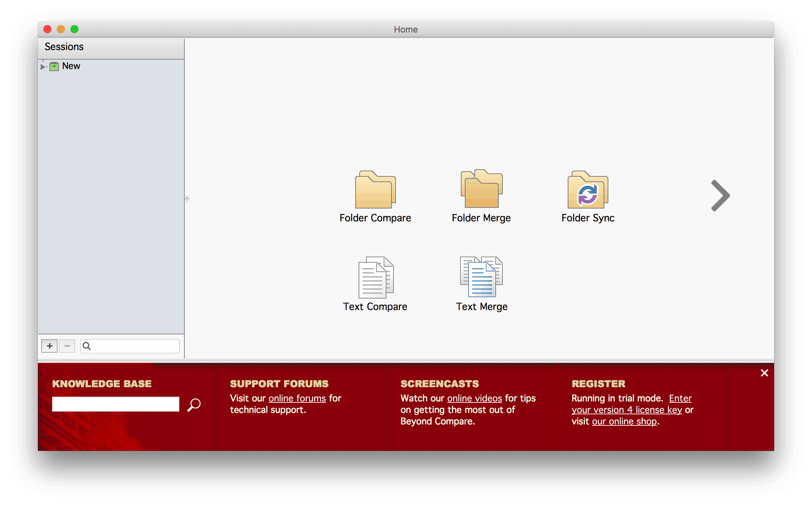The height and width of the screenshot is (505, 812).
Task: Add a session using the plus button
Action: click(x=49, y=346)
